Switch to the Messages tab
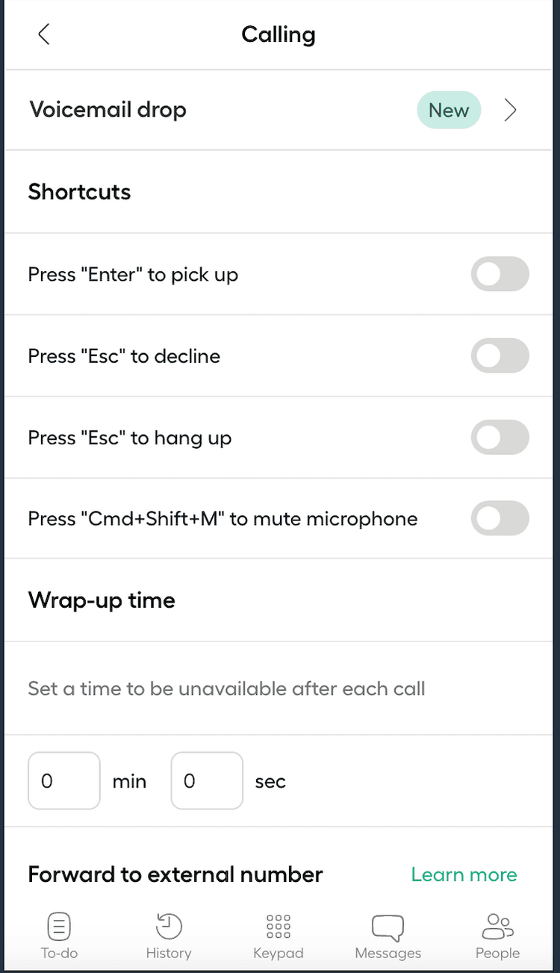 388,933
